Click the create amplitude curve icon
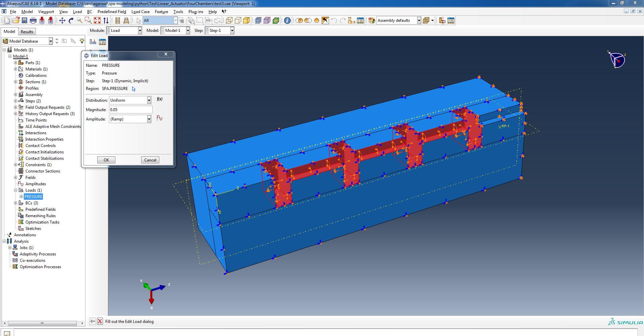644x336 pixels. (x=160, y=118)
